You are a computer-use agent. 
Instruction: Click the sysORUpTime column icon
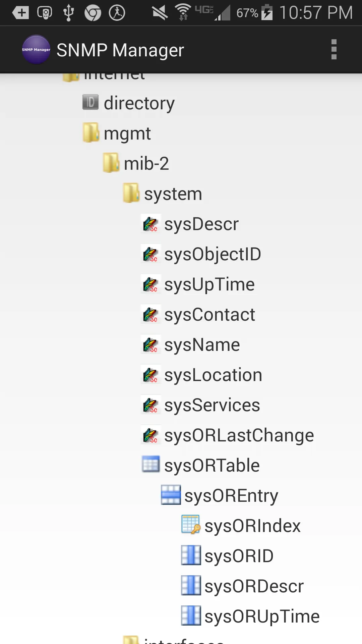coord(191,616)
